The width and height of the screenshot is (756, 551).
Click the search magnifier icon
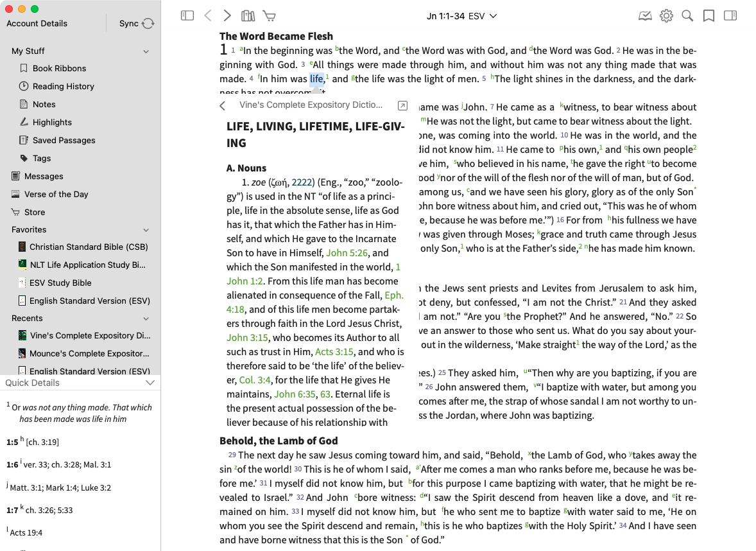(687, 15)
